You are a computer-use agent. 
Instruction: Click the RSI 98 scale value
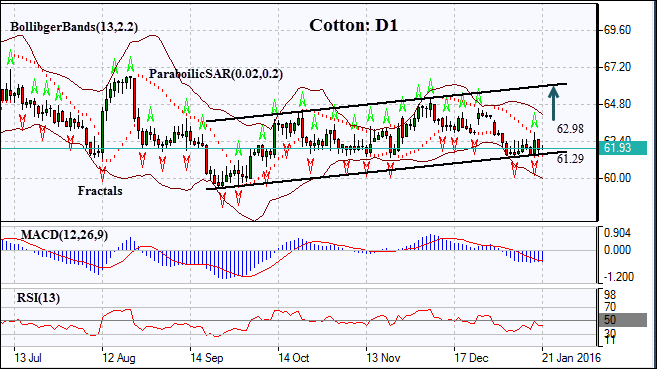point(610,295)
